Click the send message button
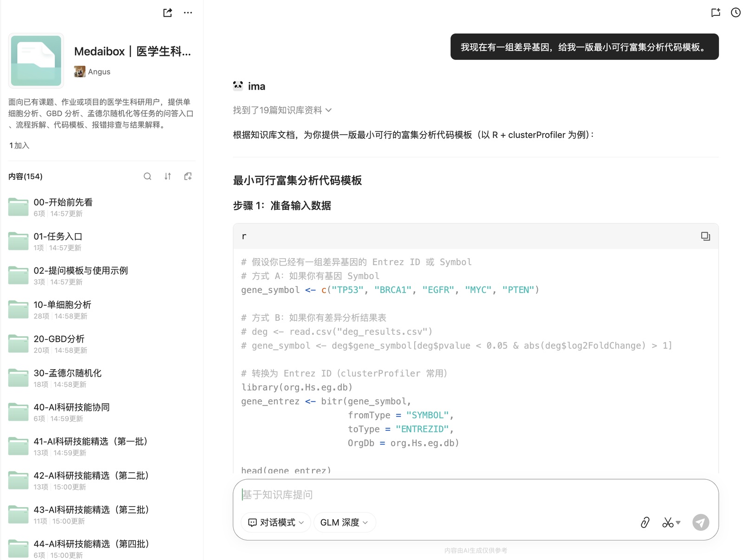Screen dimensions: 743x560 701,522
